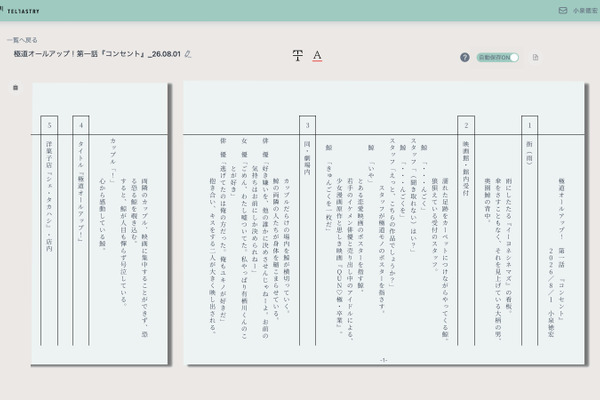Open the mail envelope icon
The image size is (600, 400).
point(562,10)
